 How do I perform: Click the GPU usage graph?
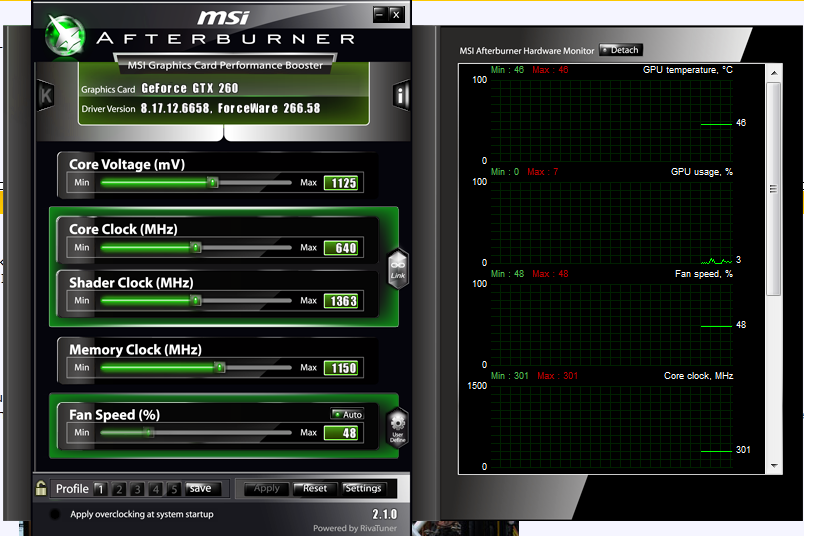coord(611,222)
